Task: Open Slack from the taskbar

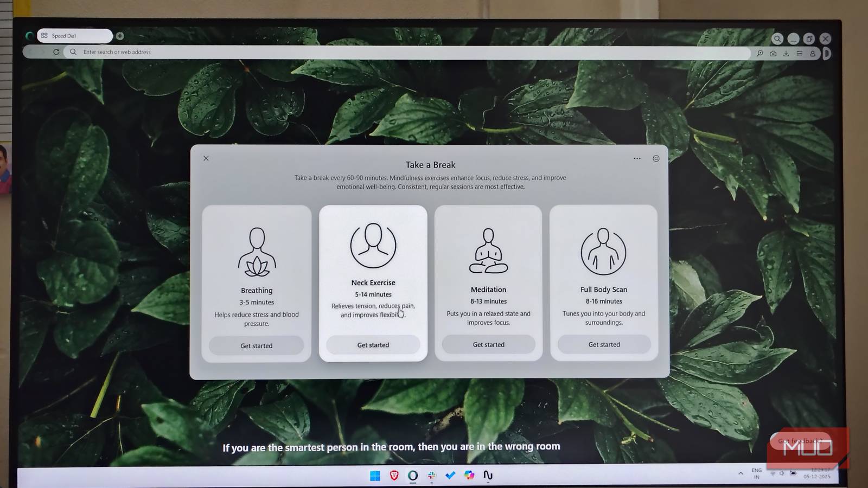Action: [432, 476]
